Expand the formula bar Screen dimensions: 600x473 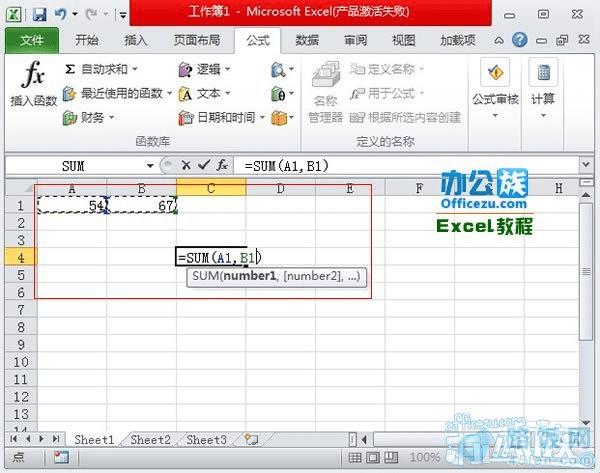[586, 165]
